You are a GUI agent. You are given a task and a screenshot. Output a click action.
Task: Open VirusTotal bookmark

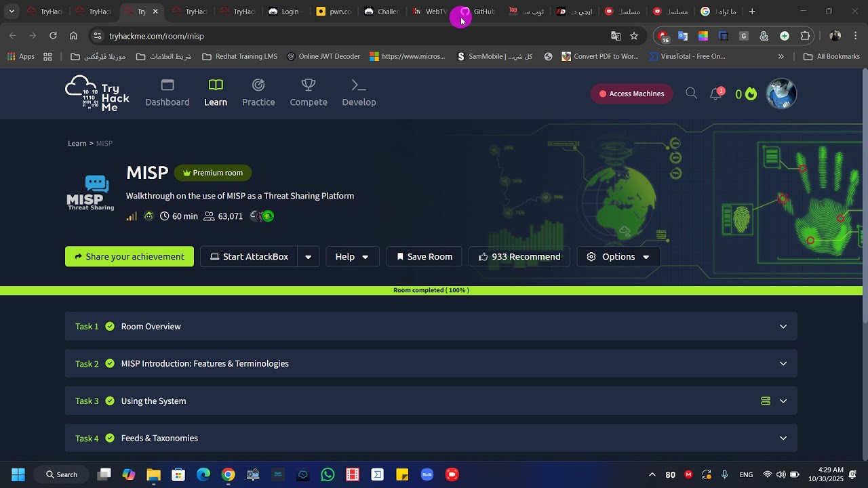(688, 57)
